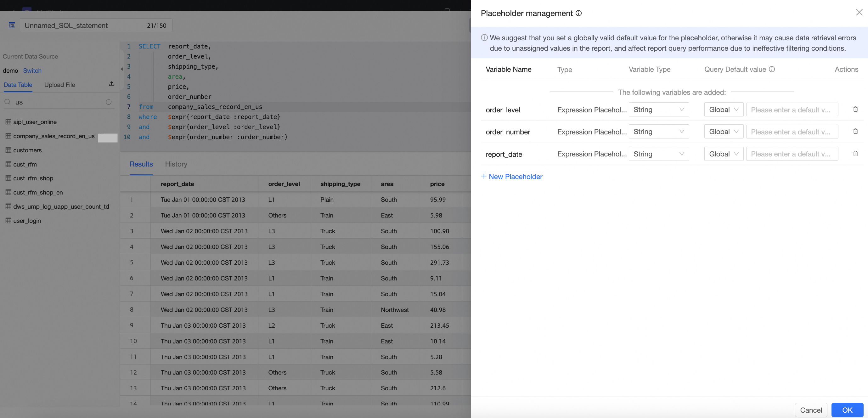Select the cust_rfm_shop table
The width and height of the screenshot is (868, 418).
33,178
